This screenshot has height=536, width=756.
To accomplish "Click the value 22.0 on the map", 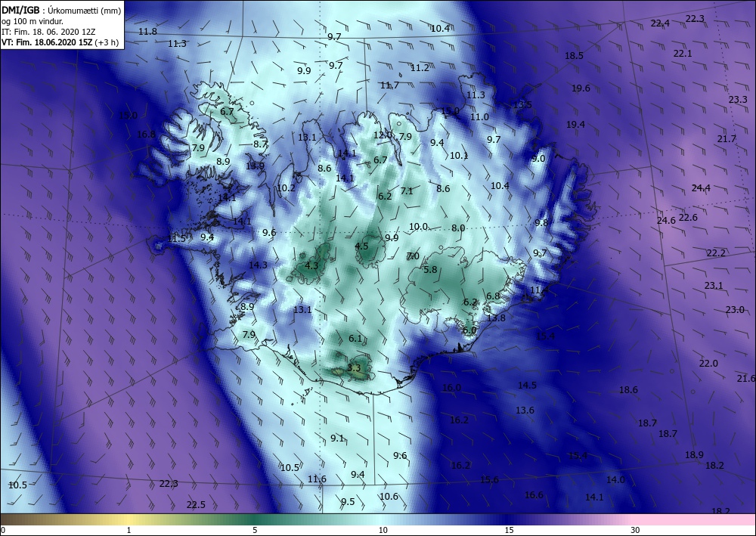I will [708, 364].
